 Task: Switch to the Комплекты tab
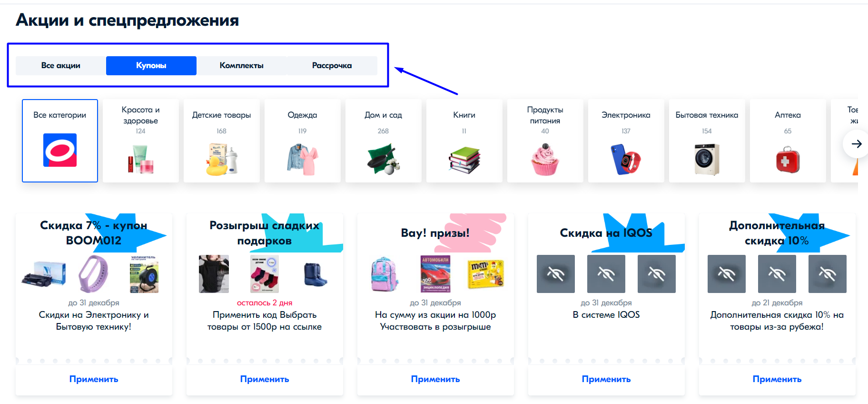pyautogui.click(x=242, y=66)
